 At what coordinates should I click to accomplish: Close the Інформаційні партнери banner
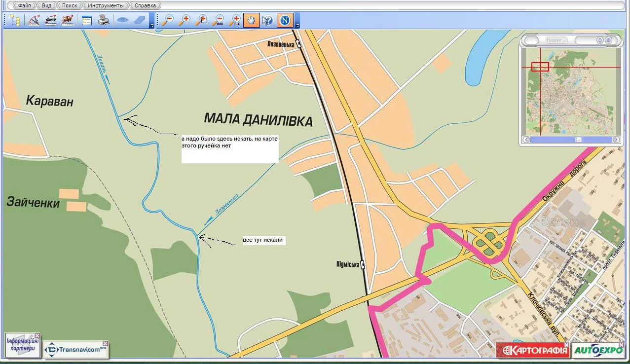pos(37,336)
